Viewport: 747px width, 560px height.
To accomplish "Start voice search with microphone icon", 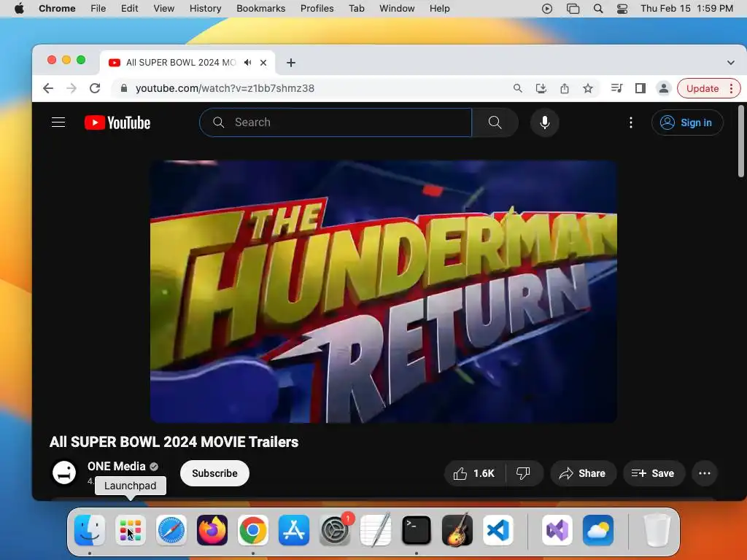I will 544,122.
